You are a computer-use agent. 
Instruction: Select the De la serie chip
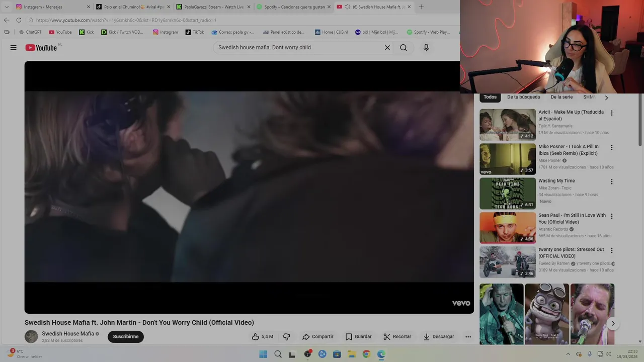coord(561,97)
